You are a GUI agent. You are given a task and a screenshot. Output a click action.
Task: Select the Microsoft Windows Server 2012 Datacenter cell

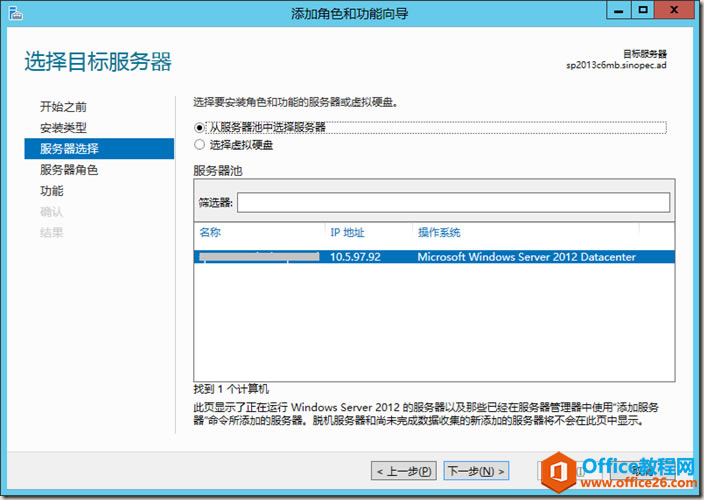point(526,257)
